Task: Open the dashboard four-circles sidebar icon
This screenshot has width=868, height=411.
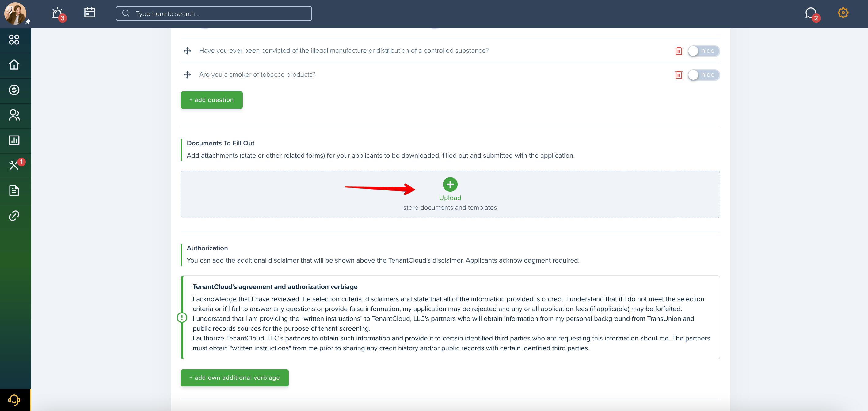Action: (14, 40)
